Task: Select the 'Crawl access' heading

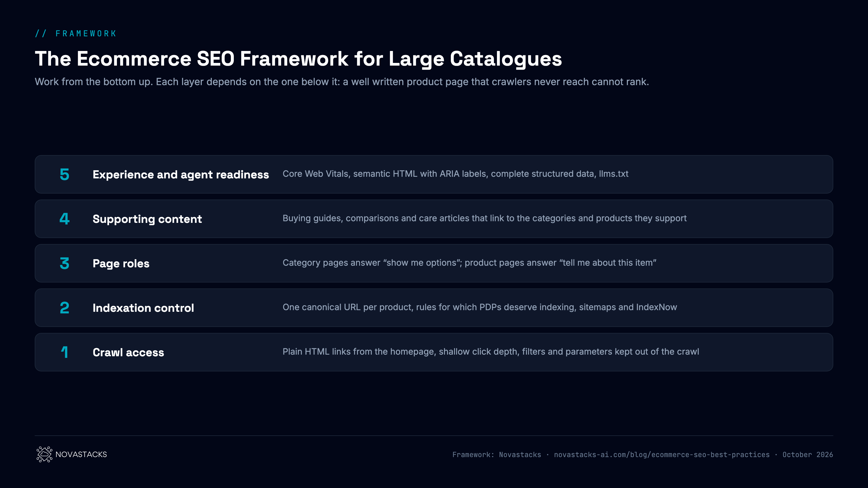Action: (x=128, y=352)
